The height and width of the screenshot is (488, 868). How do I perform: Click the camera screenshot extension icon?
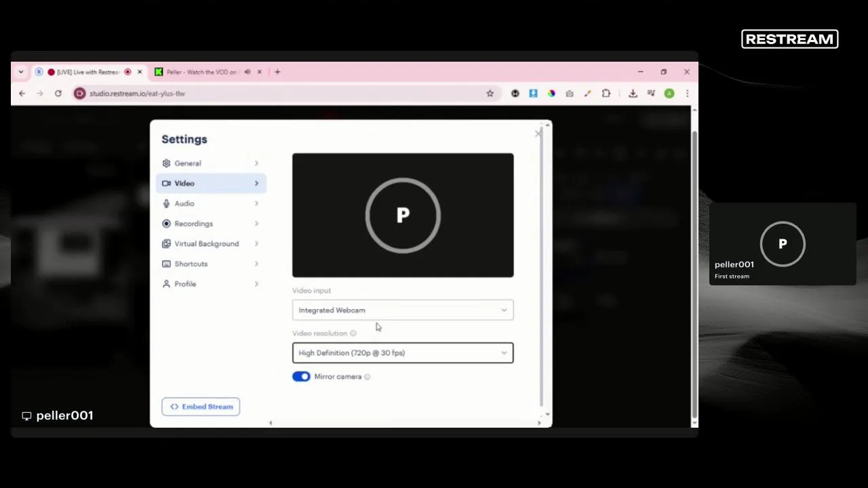pyautogui.click(x=570, y=94)
